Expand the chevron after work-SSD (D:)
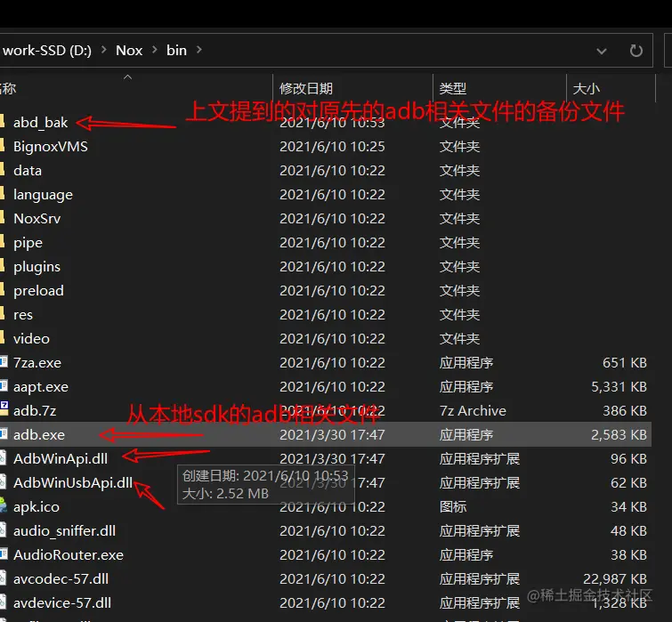This screenshot has width=672, height=622. tap(104, 50)
